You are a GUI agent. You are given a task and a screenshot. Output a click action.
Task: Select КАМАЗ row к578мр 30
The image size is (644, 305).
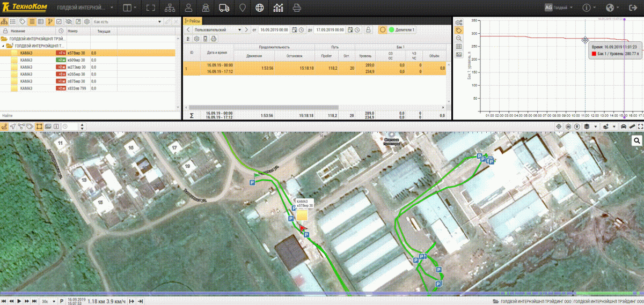click(x=87, y=53)
